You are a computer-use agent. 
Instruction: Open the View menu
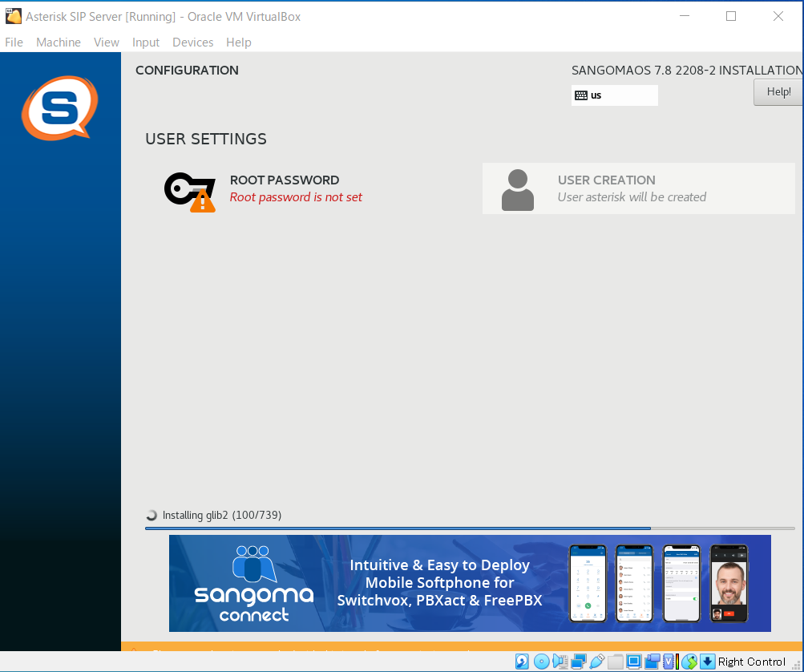coord(107,42)
